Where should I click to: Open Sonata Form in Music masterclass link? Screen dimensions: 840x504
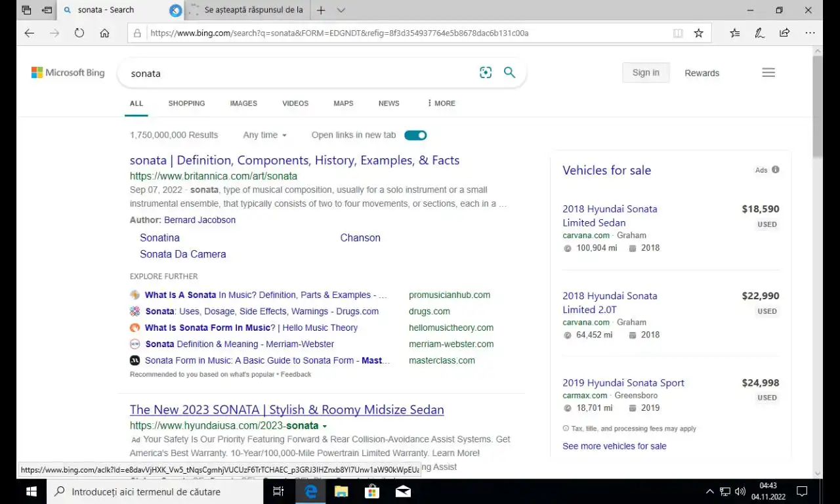tap(268, 360)
